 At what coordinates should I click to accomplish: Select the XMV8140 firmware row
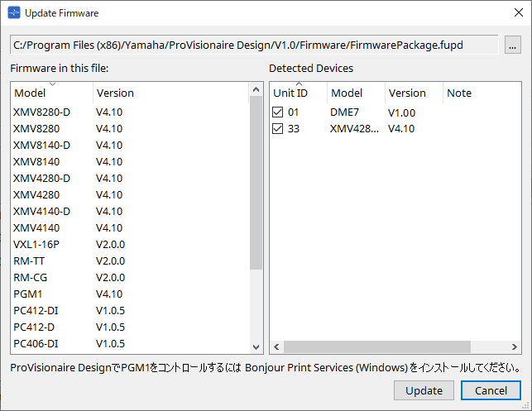pyautogui.click(x=130, y=162)
